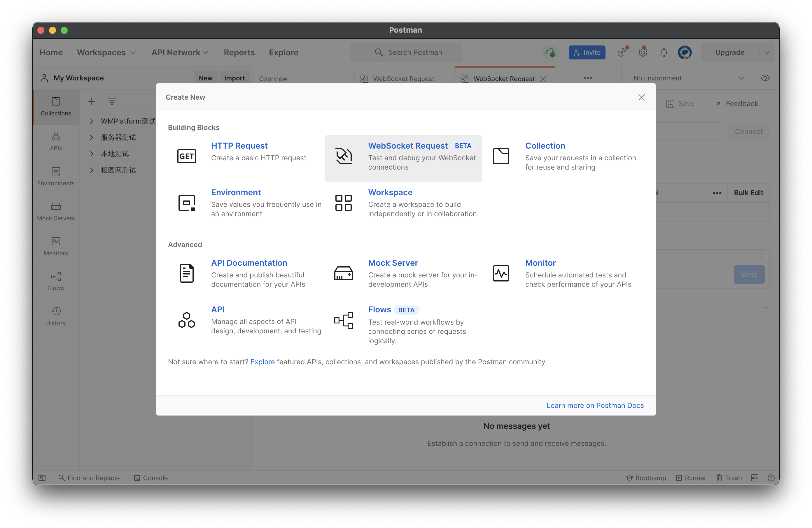Open the Runner in status bar
812x528 pixels.
[x=691, y=478]
